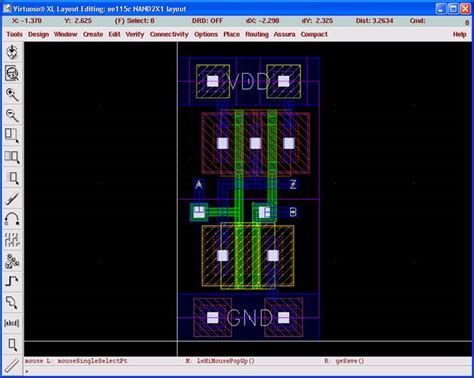
Task: Click the command prompt input line
Action: click(248, 371)
